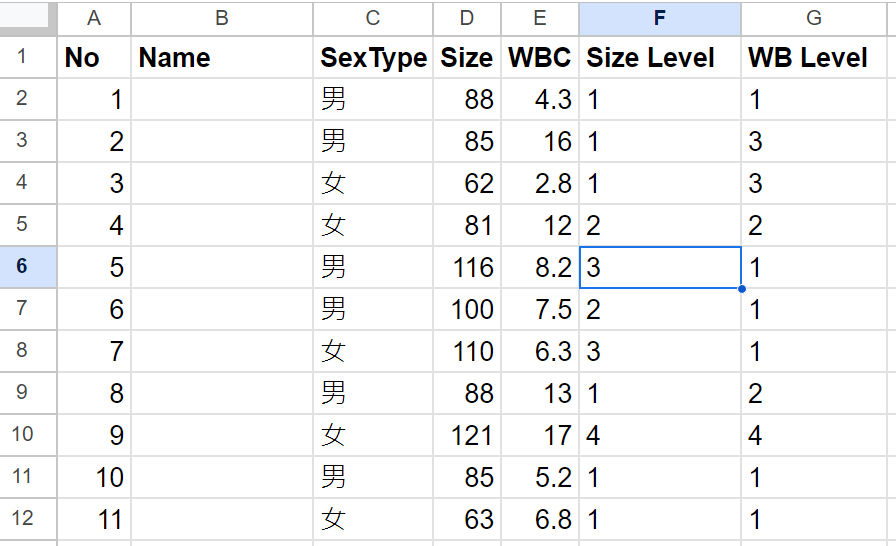Select column A header
This screenshot has width=896, height=546.
(94, 17)
